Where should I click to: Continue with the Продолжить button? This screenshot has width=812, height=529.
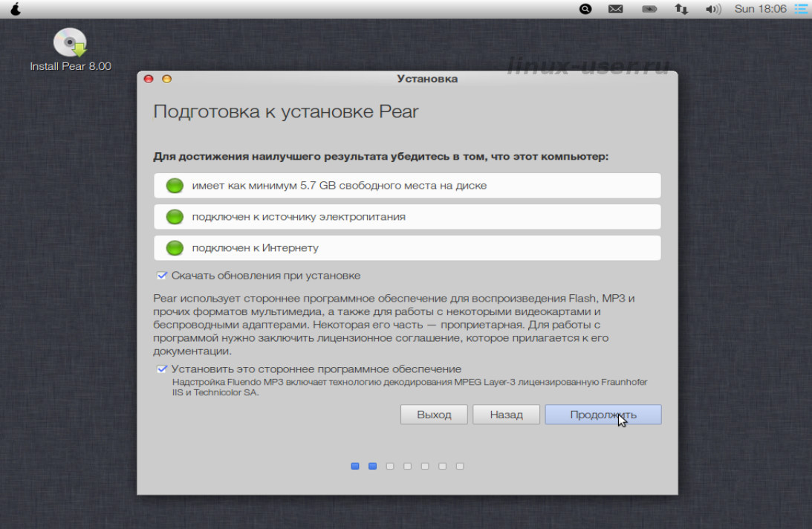[x=603, y=415]
